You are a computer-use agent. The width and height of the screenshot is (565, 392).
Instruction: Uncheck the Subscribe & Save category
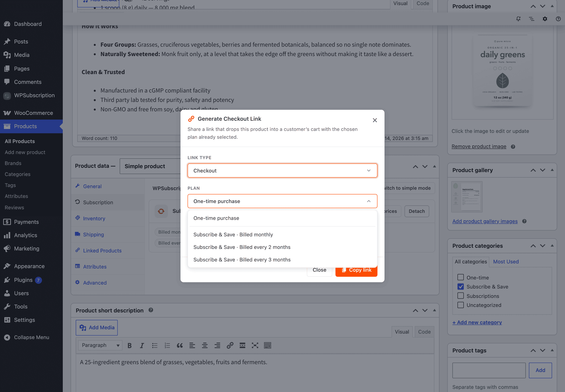click(460, 287)
